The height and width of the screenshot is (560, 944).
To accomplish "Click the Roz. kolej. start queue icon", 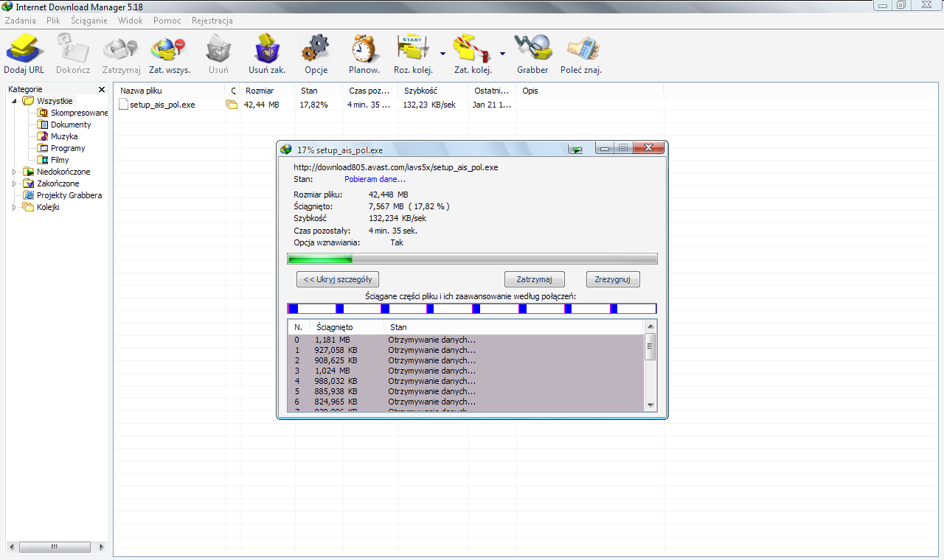I will click(x=413, y=49).
